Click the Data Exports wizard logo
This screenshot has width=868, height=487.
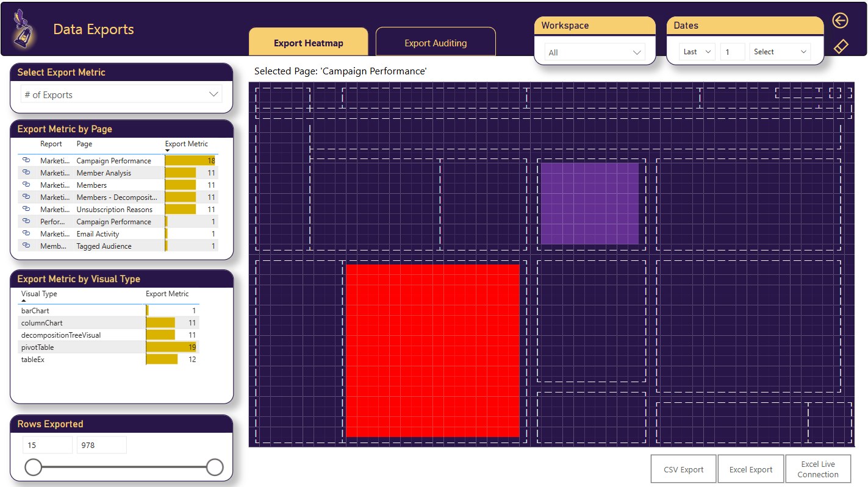(x=23, y=29)
